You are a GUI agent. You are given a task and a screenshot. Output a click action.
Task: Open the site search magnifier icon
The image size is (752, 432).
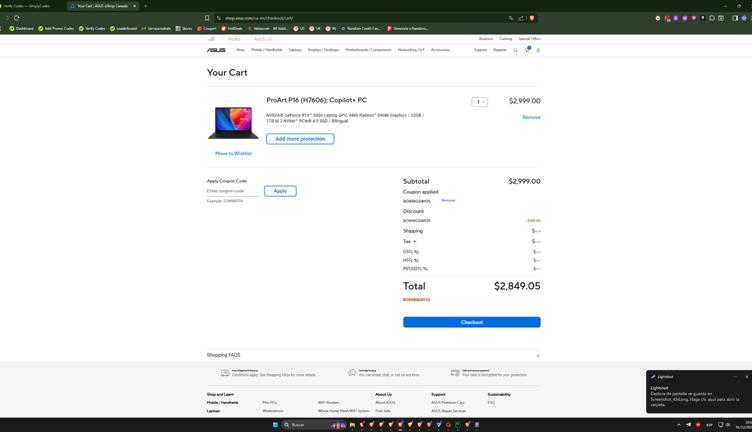[x=516, y=50]
